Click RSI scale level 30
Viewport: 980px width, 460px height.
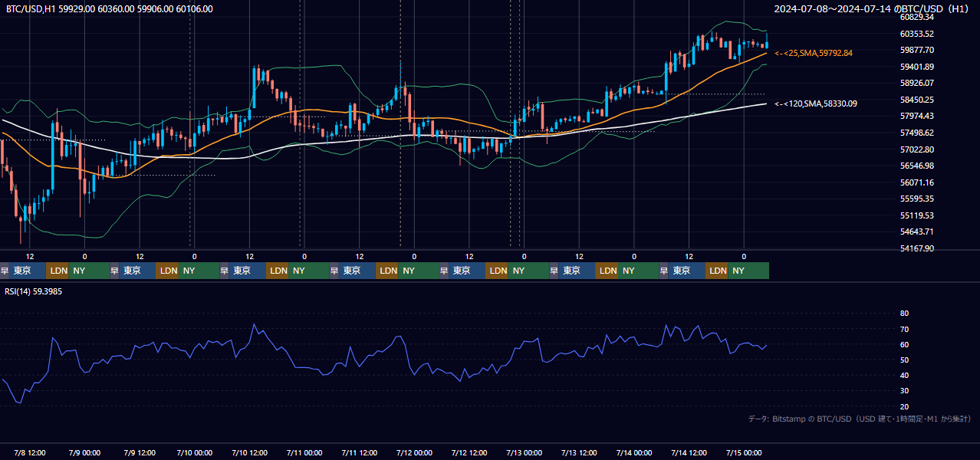[904, 391]
